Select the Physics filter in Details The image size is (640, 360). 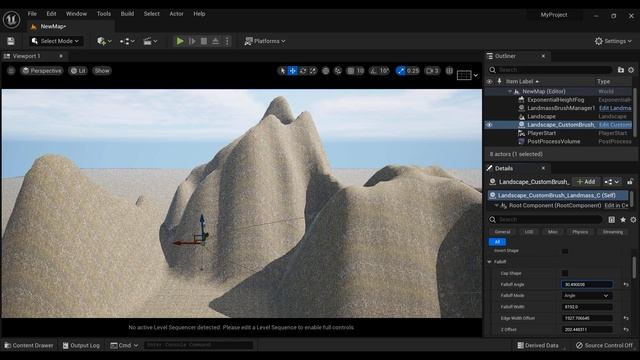tap(580, 232)
